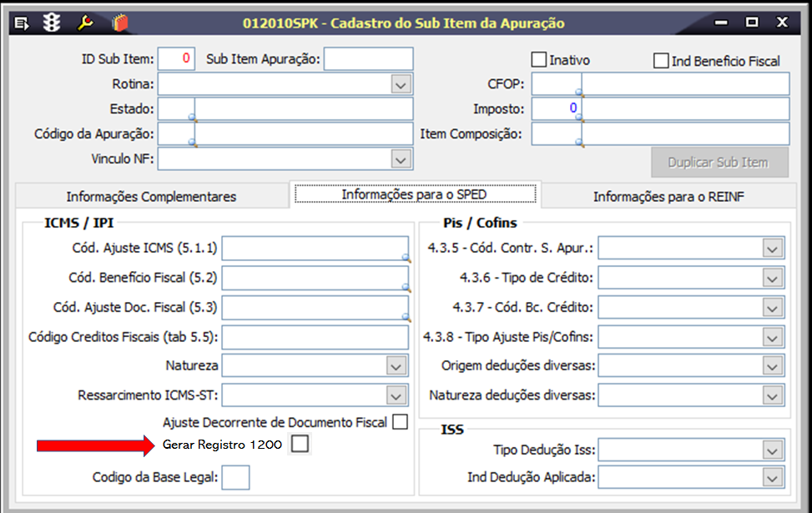Image resolution: width=812 pixels, height=513 pixels.
Task: Expand the Ind Dedução Aplicada dropdown
Action: point(773,477)
